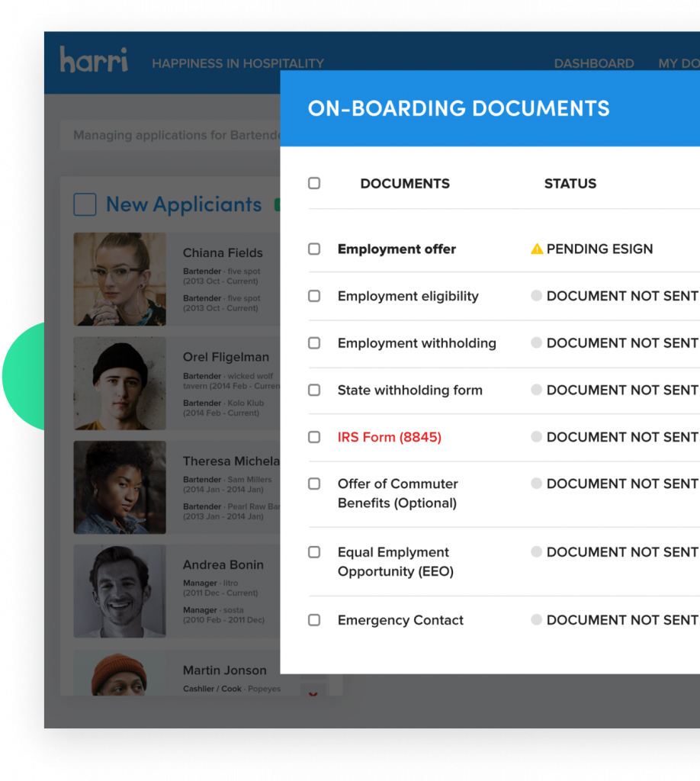This screenshot has width=700, height=781.
Task: Click the grey status dot for Emergency Contact
Action: pyautogui.click(x=537, y=620)
